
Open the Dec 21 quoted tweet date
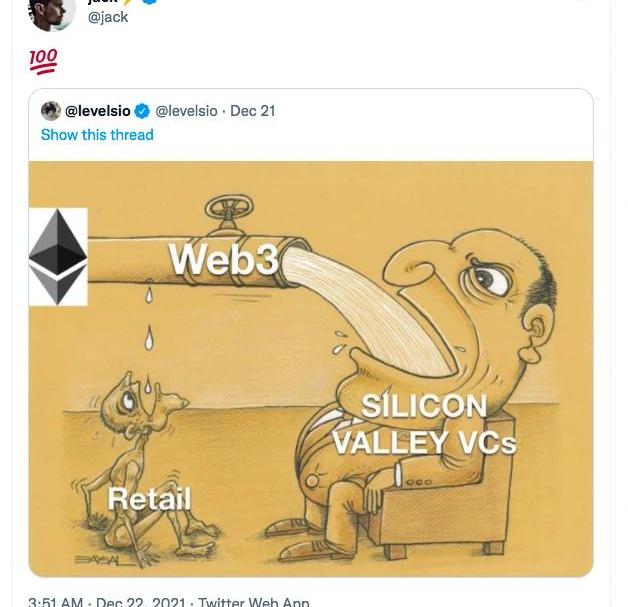253,111
